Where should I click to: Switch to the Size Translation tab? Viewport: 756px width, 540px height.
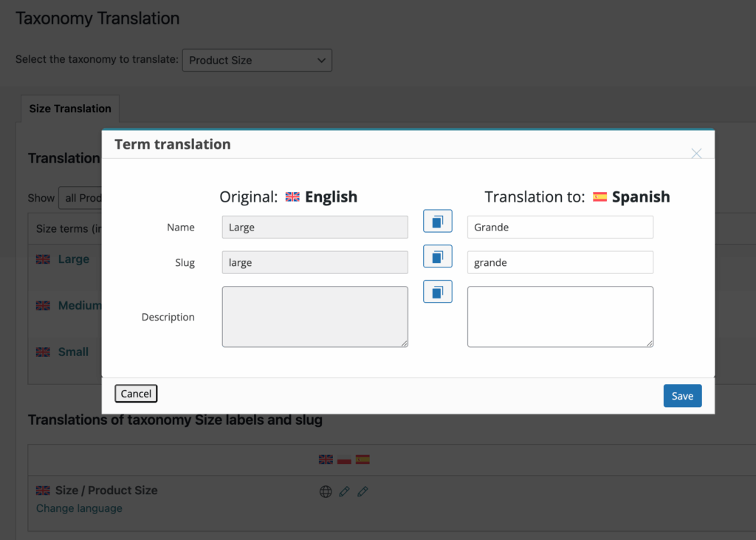[70, 109]
